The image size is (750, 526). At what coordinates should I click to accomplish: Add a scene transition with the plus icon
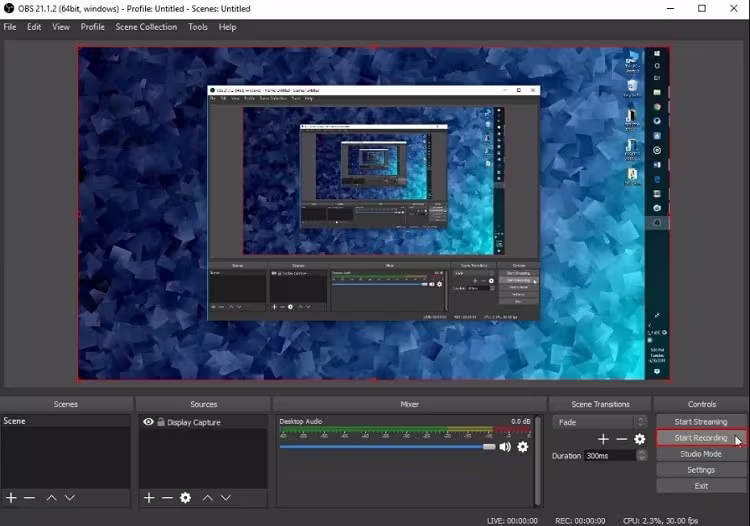tap(603, 439)
